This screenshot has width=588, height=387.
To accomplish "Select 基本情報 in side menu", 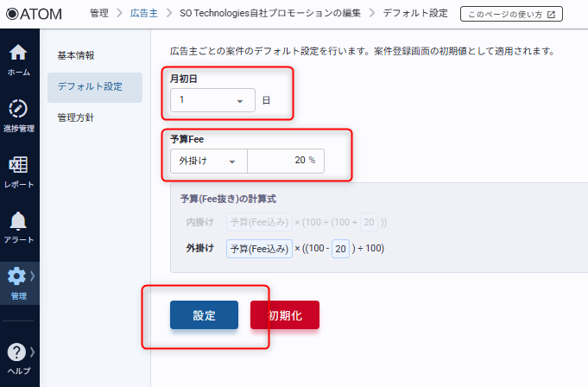I will 76,56.
